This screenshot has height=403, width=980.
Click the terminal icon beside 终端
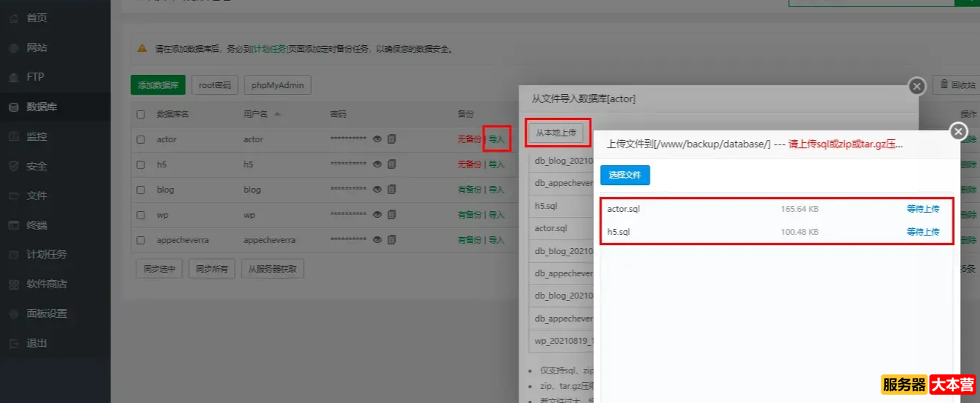pyautogui.click(x=13, y=225)
